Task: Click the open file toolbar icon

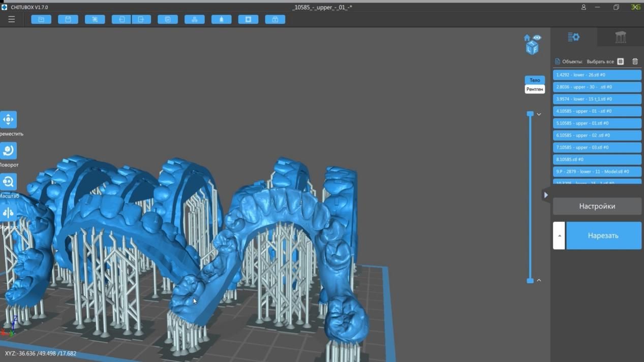Action: (41, 19)
